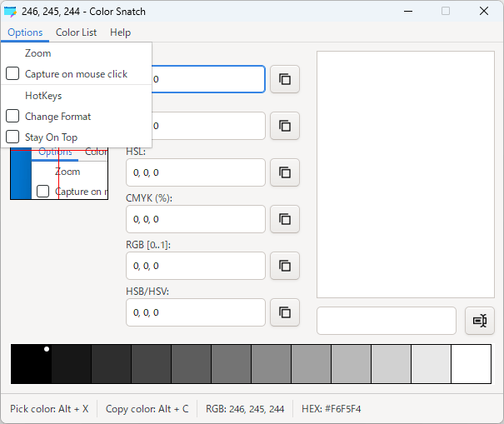Click the magnified zoom preview thumbnail

point(59,173)
